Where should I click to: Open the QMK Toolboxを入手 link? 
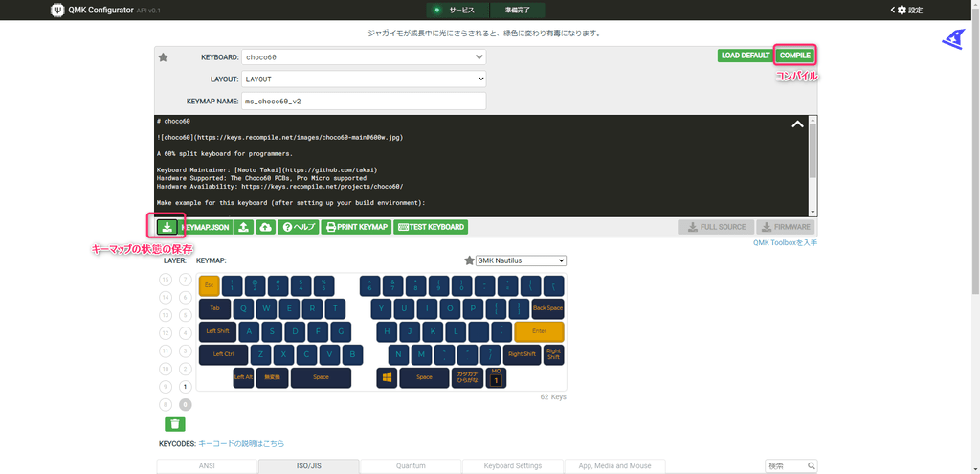coord(785,243)
